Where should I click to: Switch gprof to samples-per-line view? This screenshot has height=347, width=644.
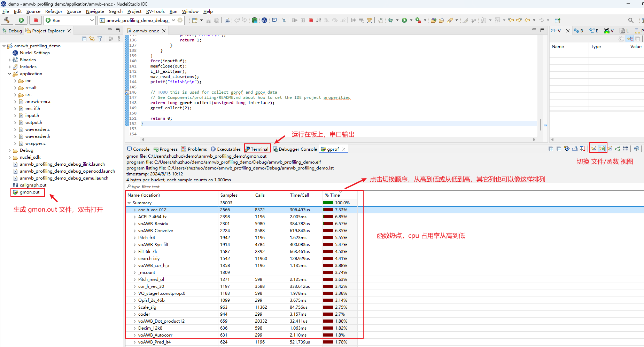point(610,149)
